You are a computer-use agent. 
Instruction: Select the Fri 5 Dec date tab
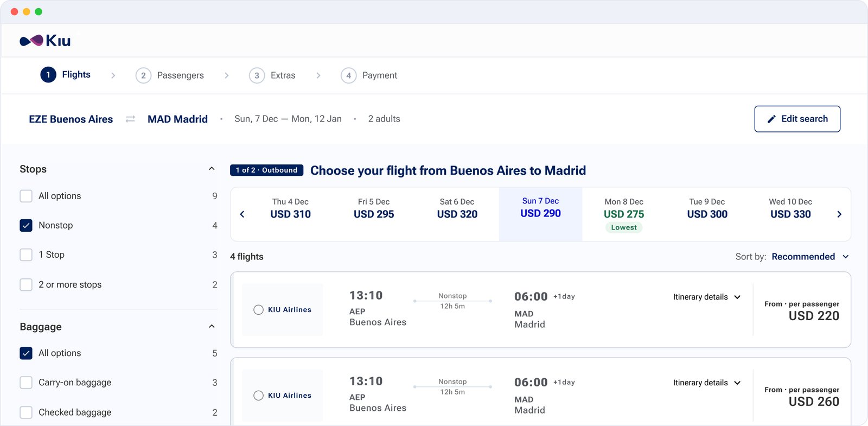coord(374,208)
